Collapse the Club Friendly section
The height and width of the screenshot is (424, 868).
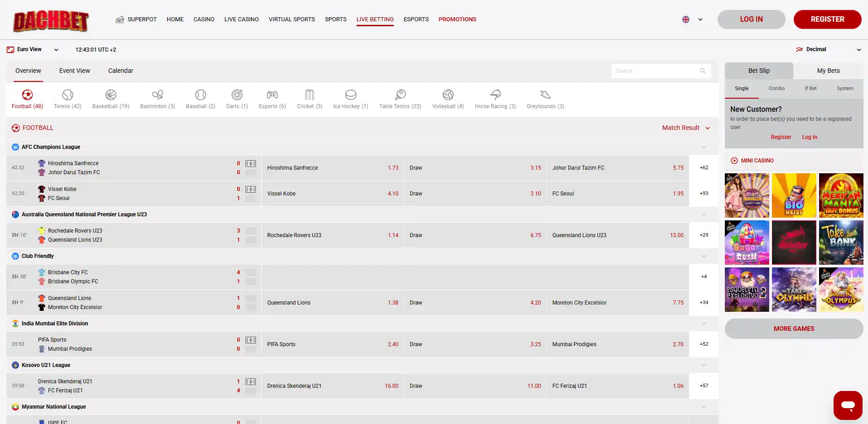pos(704,256)
